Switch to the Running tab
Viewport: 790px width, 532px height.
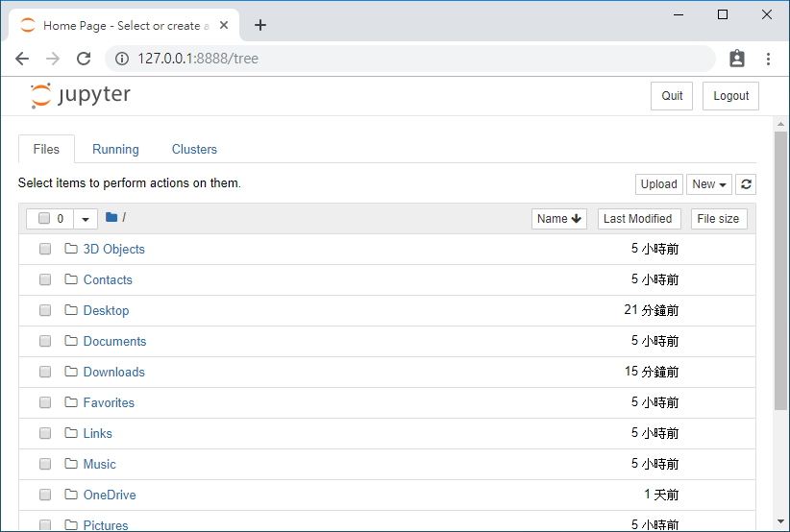115,149
